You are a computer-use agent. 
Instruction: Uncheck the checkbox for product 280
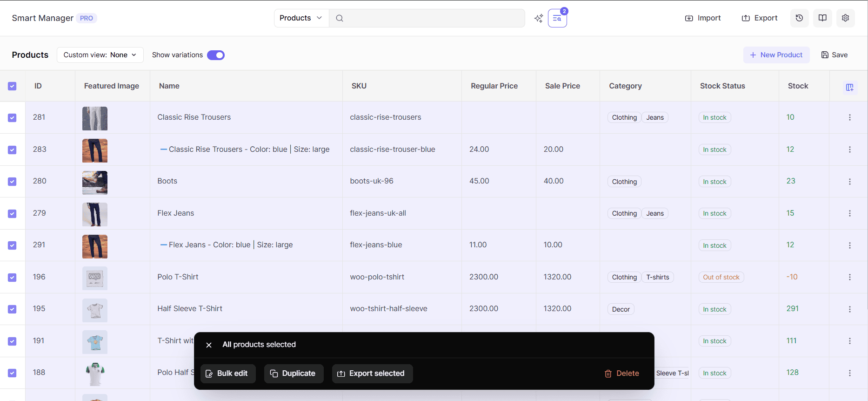pos(12,182)
